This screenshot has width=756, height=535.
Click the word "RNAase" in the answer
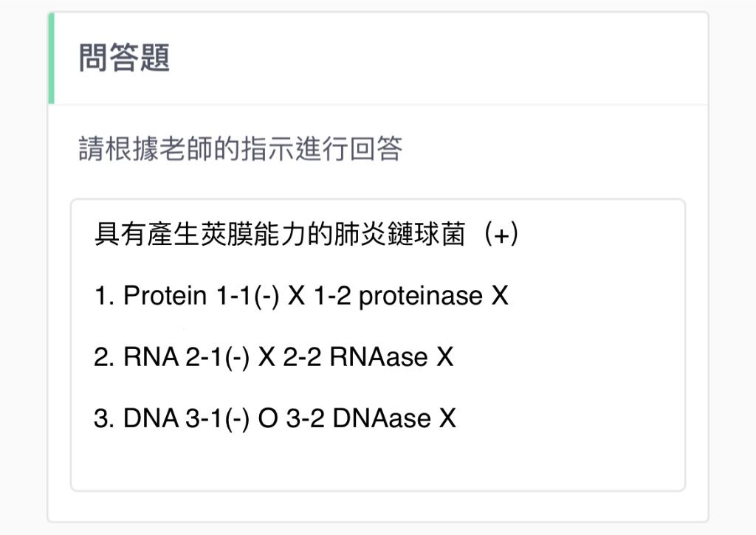[379, 357]
